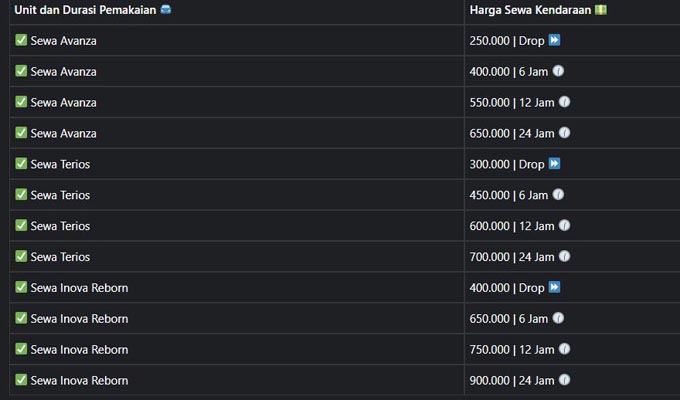Click the green checkmark on the first Sewa Terios row
Screen dimensions: 680x400
21,164
